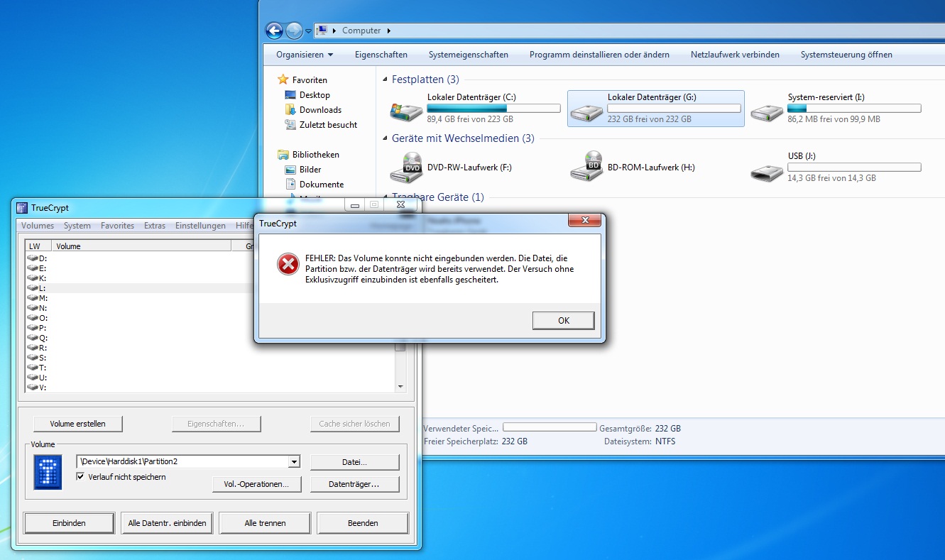Image resolution: width=945 pixels, height=560 pixels.
Task: Select drive letter K: in TrueCrypt list
Action: point(37,278)
